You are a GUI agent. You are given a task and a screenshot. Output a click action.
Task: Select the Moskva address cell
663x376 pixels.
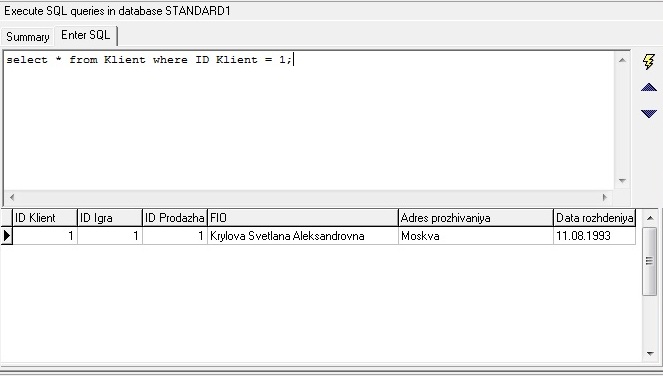(476, 236)
